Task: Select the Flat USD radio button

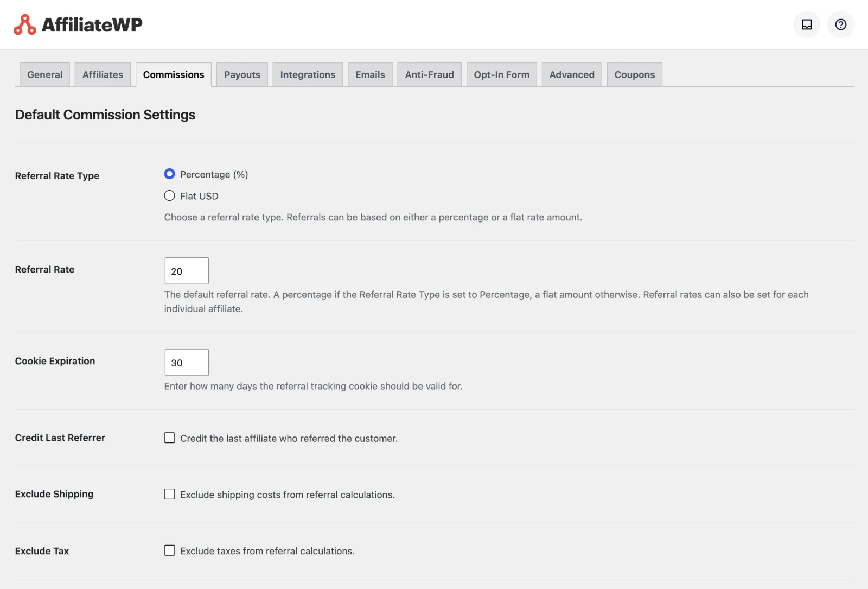Action: pos(170,195)
